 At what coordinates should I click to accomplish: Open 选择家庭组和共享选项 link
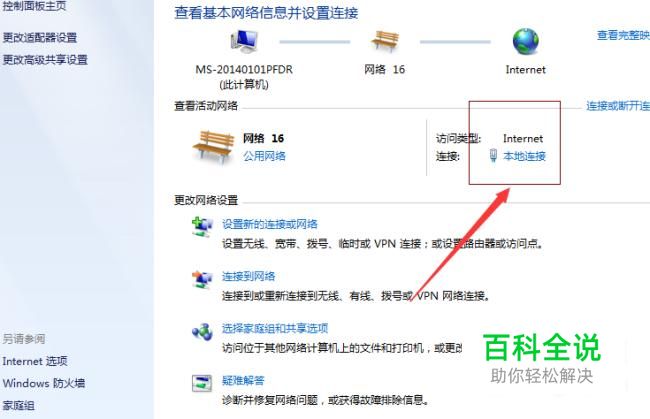click(x=275, y=329)
